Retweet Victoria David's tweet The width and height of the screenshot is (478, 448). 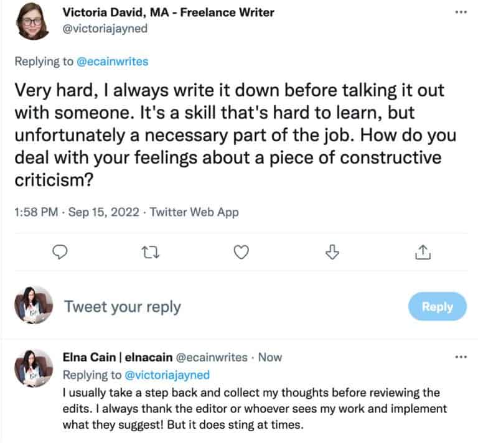tap(148, 252)
